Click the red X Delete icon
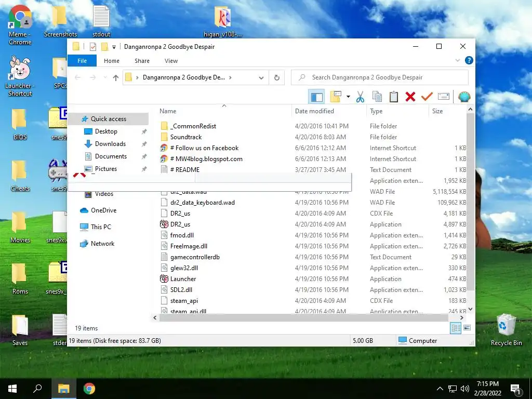This screenshot has height=399, width=532. tap(410, 97)
